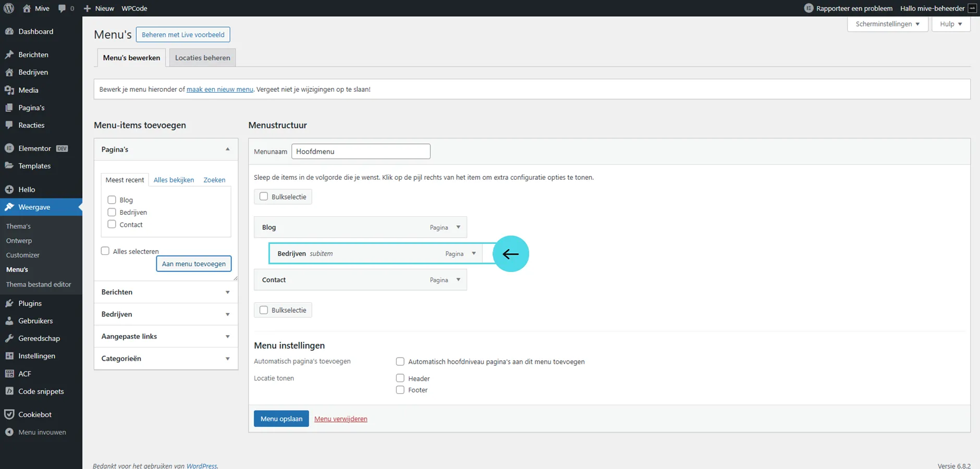The width and height of the screenshot is (980, 469).
Task: Enable the Header location checkbox
Action: (400, 378)
